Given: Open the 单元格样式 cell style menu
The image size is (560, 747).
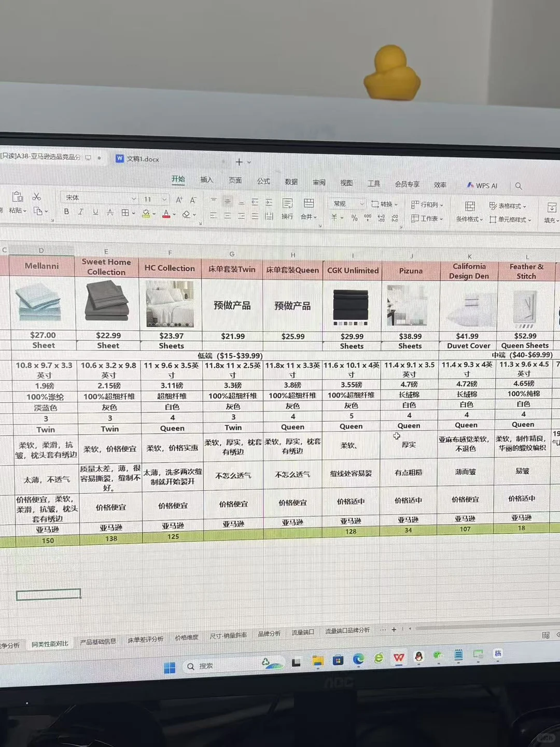Looking at the screenshot, I should tap(511, 219).
